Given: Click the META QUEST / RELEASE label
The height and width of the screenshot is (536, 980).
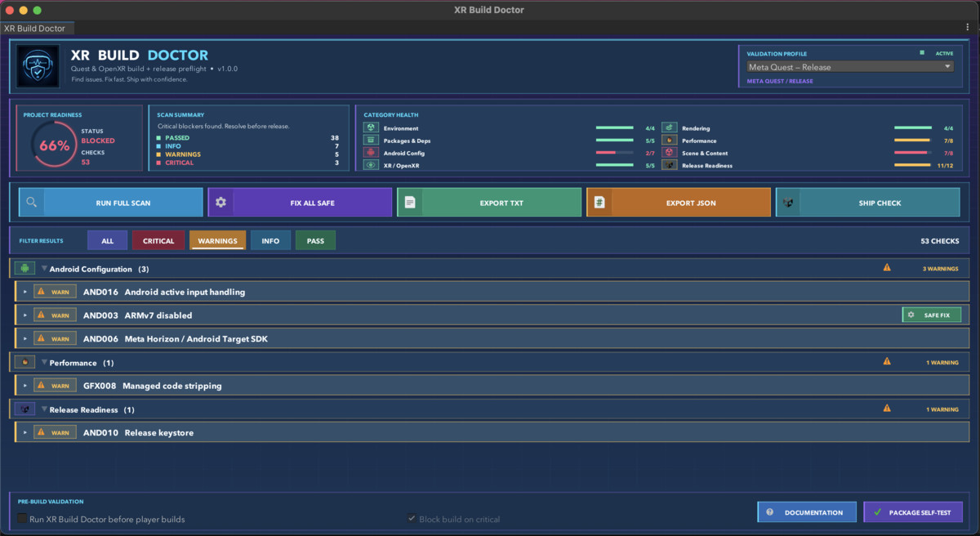Looking at the screenshot, I should (x=780, y=81).
